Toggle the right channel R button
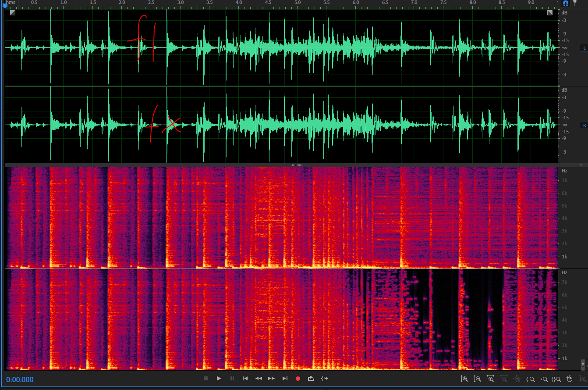Image resolution: width=588 pixels, height=390 pixels. coord(584,125)
